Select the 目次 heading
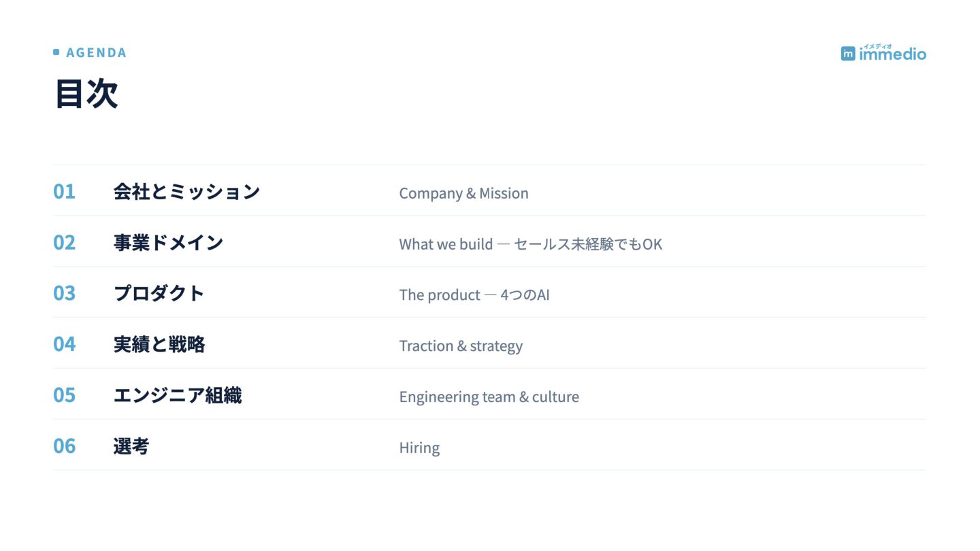This screenshot has width=980, height=551. 86,93
